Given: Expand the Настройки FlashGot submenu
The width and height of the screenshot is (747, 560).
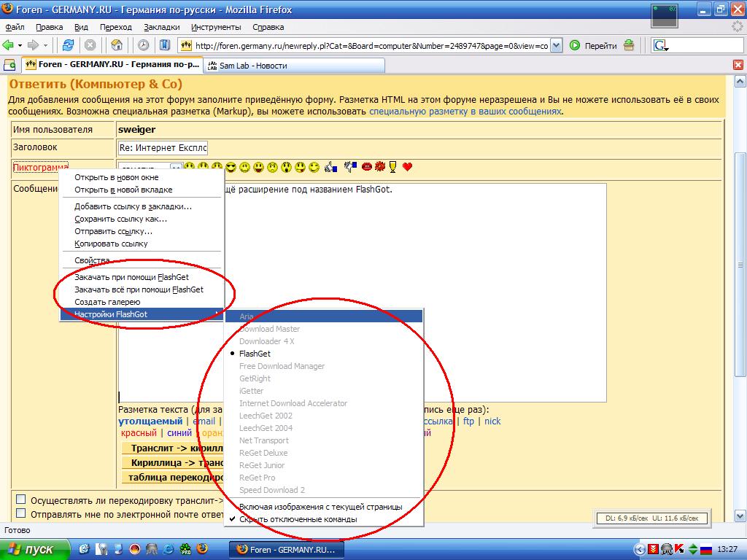Looking at the screenshot, I should click(x=142, y=314).
